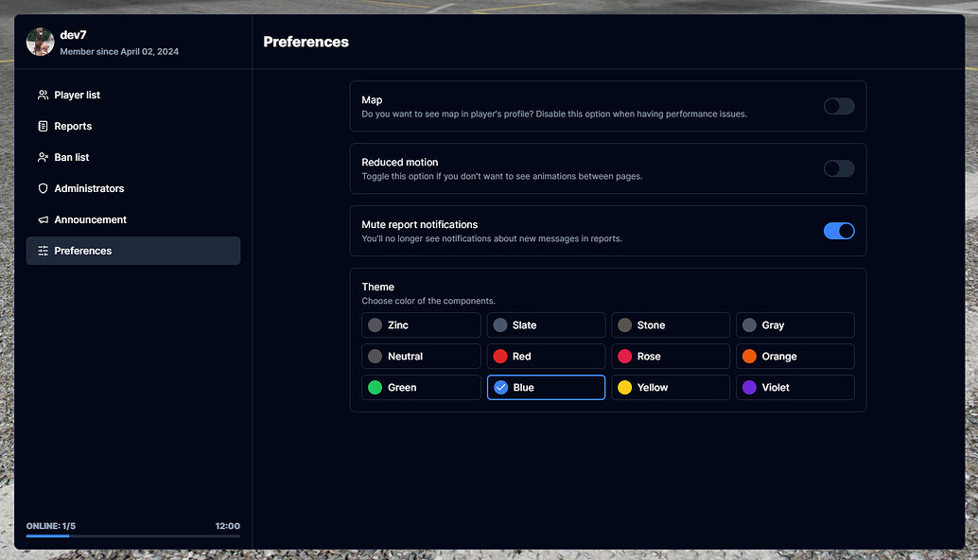Viewport: 978px width, 560px height.
Task: Select the Green theme option
Action: 420,387
